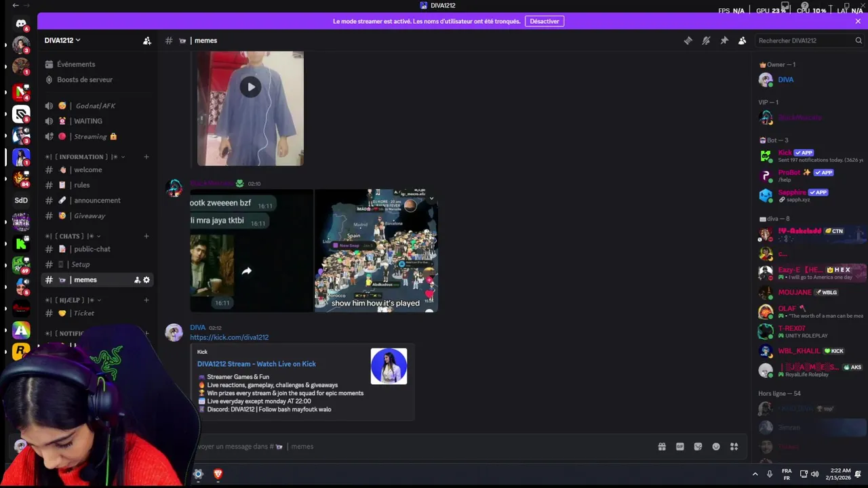Image resolution: width=868 pixels, height=488 pixels.
Task: Open red N server icon
Action: coord(21,91)
